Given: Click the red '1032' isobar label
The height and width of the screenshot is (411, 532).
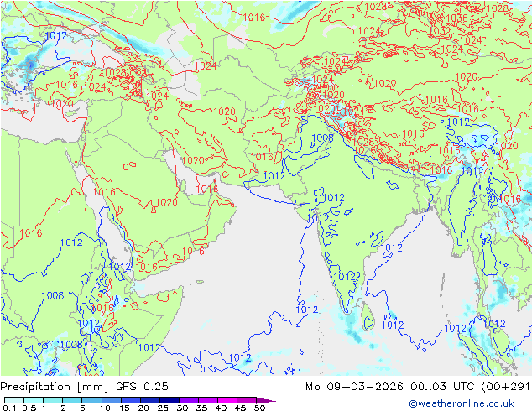Looking at the screenshot, I should pyautogui.click(x=440, y=31).
